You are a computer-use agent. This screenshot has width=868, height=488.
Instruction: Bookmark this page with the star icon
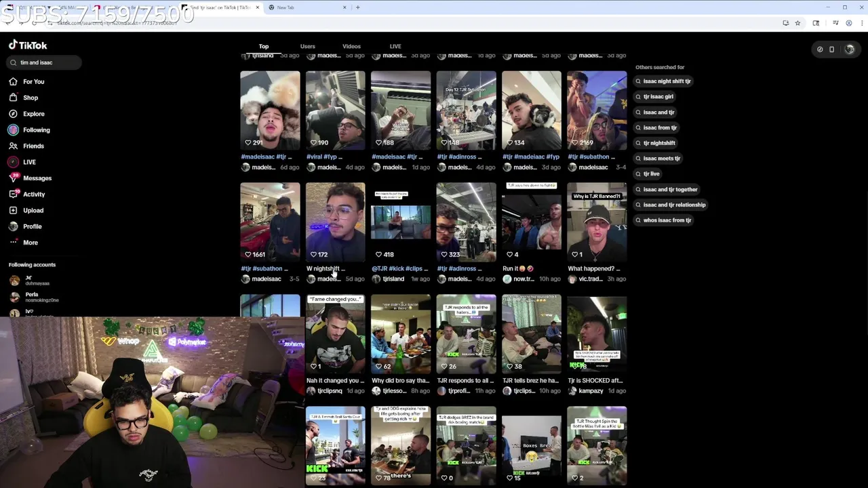tap(798, 23)
